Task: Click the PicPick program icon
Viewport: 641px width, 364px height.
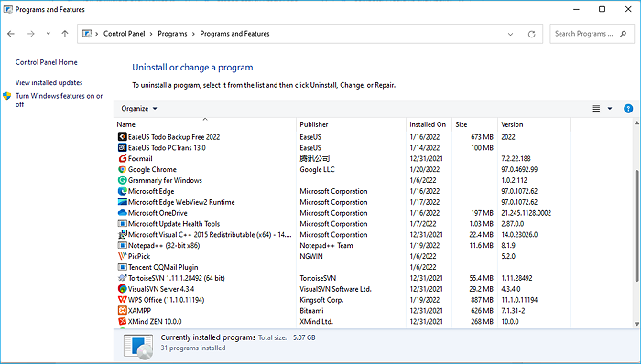Action: pyautogui.click(x=122, y=256)
